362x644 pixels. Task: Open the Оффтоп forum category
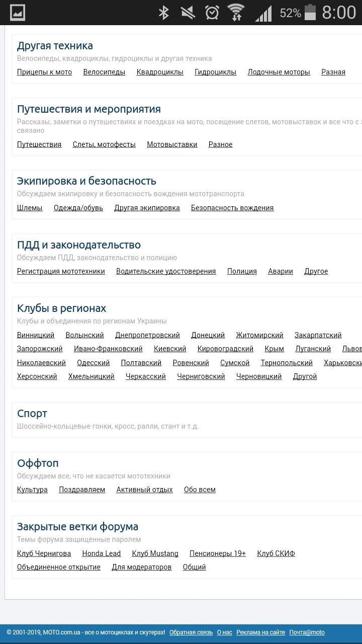coord(38,463)
